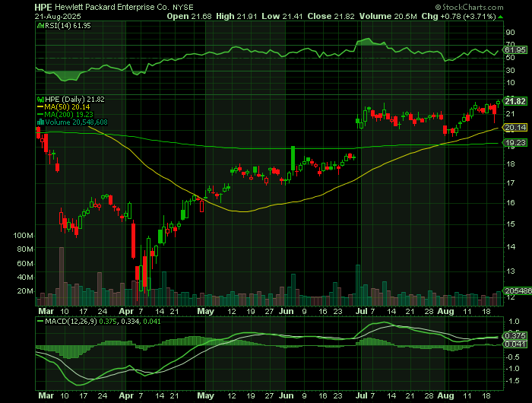Click the 21.82 price tag on price axis
This screenshot has width=532, height=403.
(515, 101)
